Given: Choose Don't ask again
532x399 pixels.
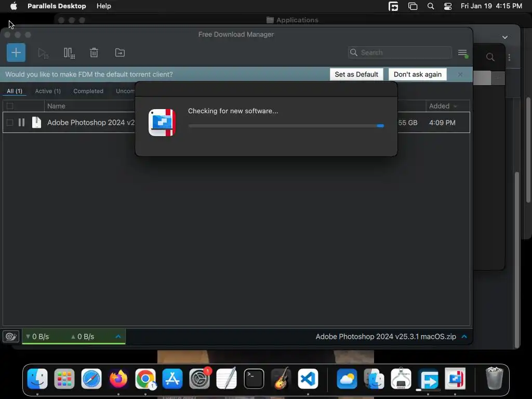Looking at the screenshot, I should [417, 74].
